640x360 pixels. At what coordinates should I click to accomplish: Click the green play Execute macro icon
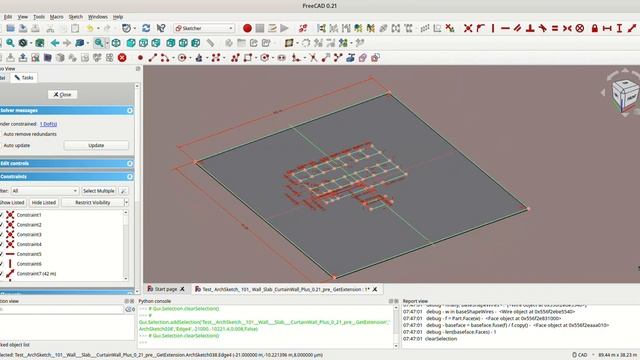[284, 28]
